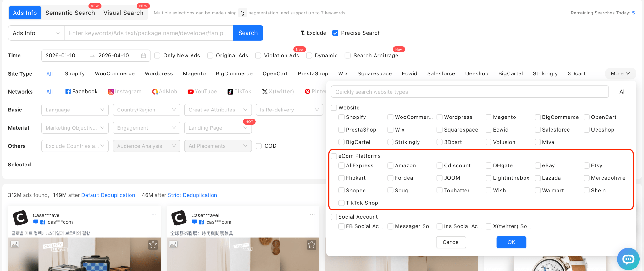Check the TikTok Shop checkbox

click(x=341, y=203)
